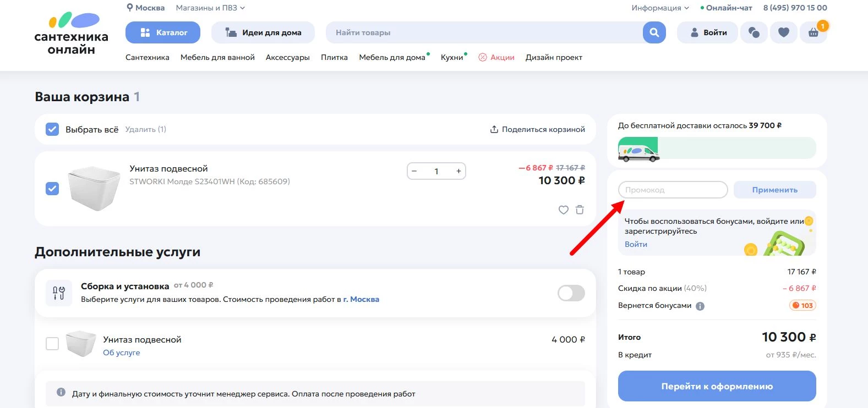Click Перейти к оформлению button
This screenshot has height=408, width=868.
point(717,386)
